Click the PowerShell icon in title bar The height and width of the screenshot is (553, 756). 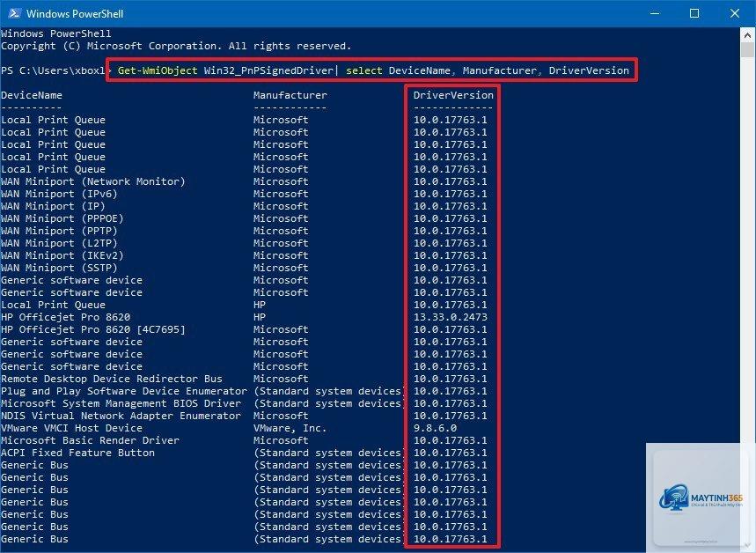pos(14,13)
